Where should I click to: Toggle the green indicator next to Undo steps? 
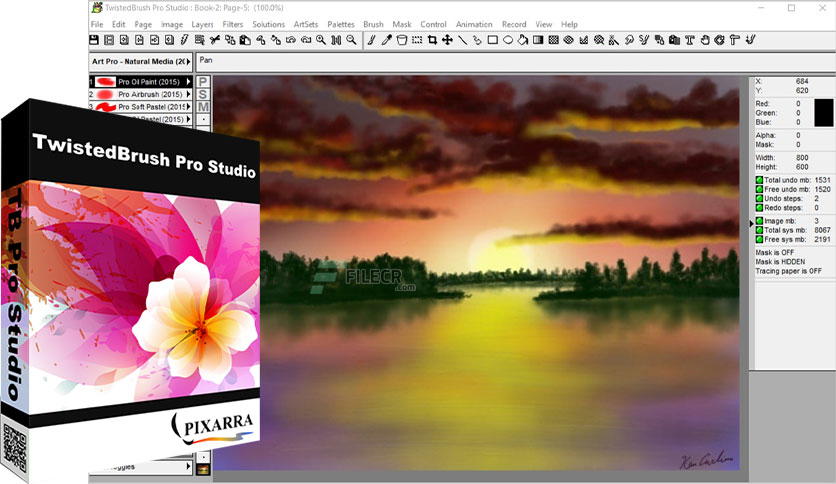click(759, 198)
